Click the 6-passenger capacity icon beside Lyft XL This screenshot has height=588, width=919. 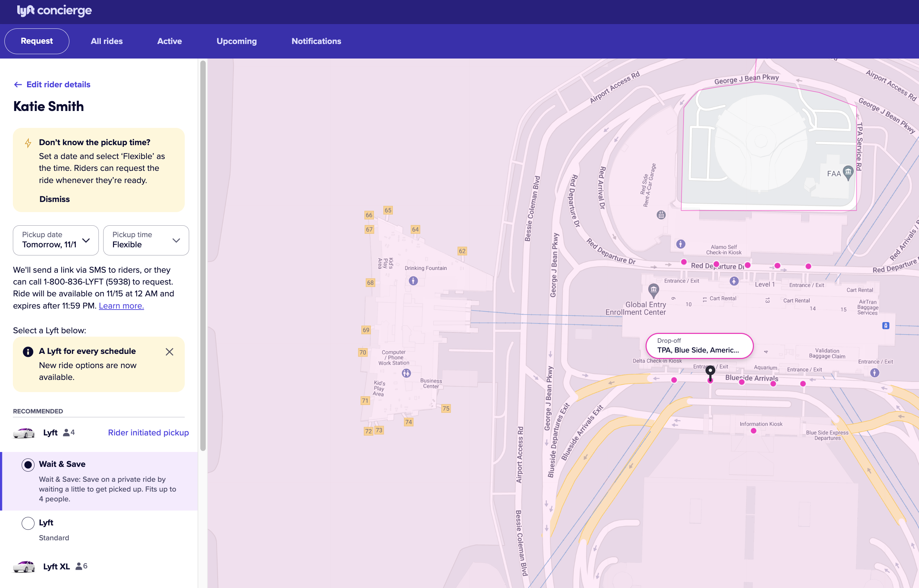point(79,566)
